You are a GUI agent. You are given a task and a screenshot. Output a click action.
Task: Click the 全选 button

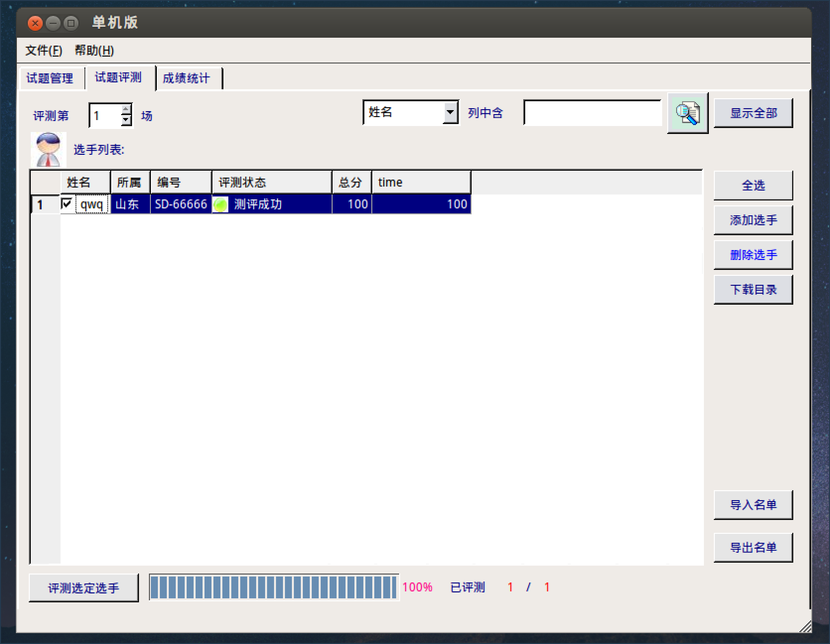pyautogui.click(x=753, y=186)
